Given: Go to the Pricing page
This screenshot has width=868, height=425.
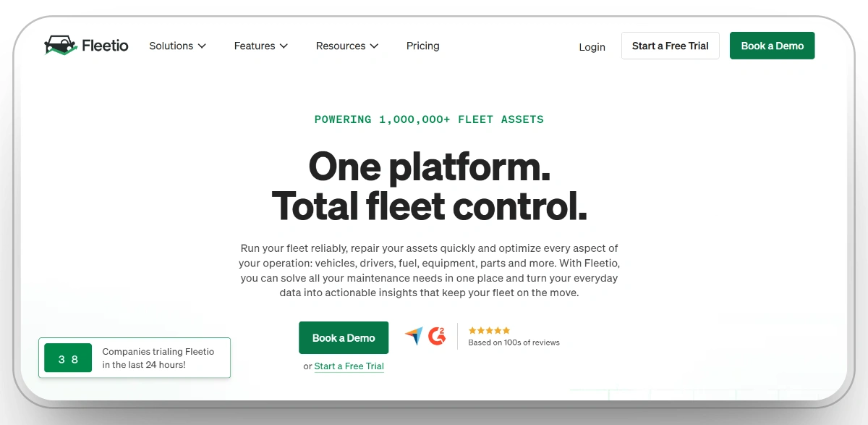Looking at the screenshot, I should [x=423, y=46].
